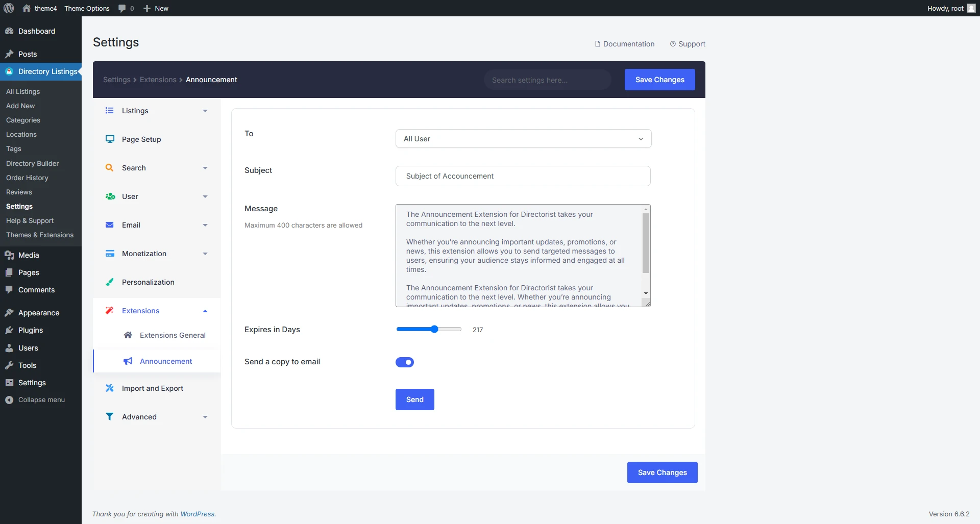Open the Plugins admin menu
Image resolution: width=980 pixels, height=524 pixels.
(30, 330)
